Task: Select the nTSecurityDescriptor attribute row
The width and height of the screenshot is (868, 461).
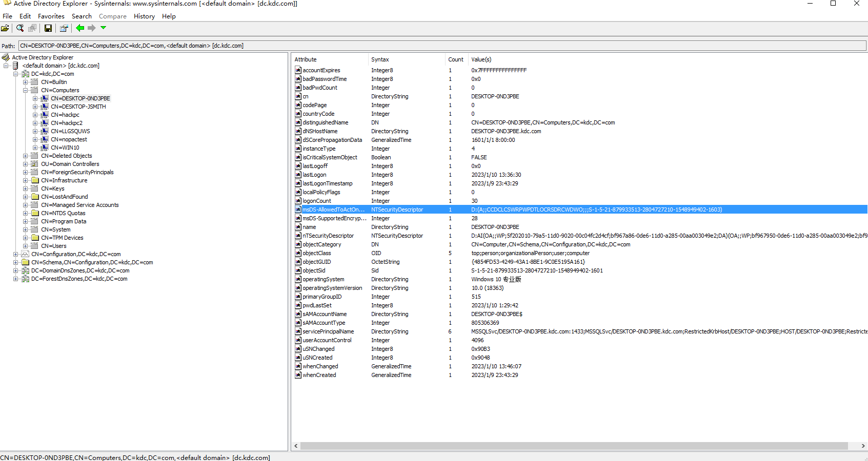Action: (x=579, y=236)
